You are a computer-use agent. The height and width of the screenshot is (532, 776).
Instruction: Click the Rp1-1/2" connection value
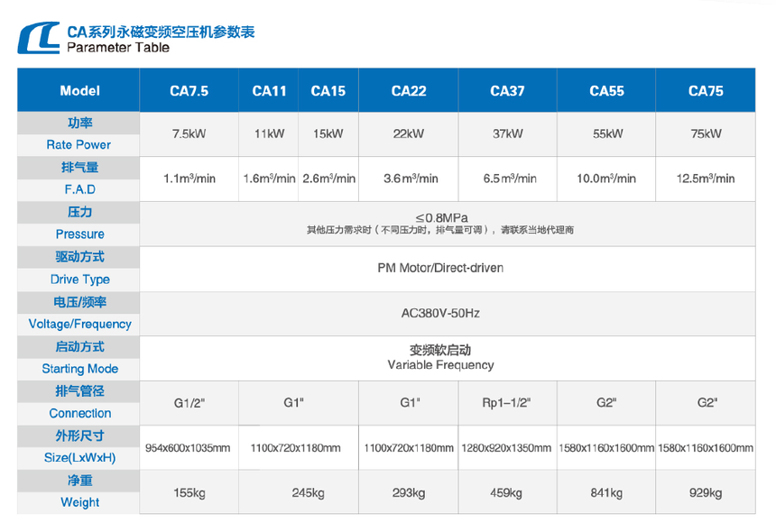click(506, 403)
